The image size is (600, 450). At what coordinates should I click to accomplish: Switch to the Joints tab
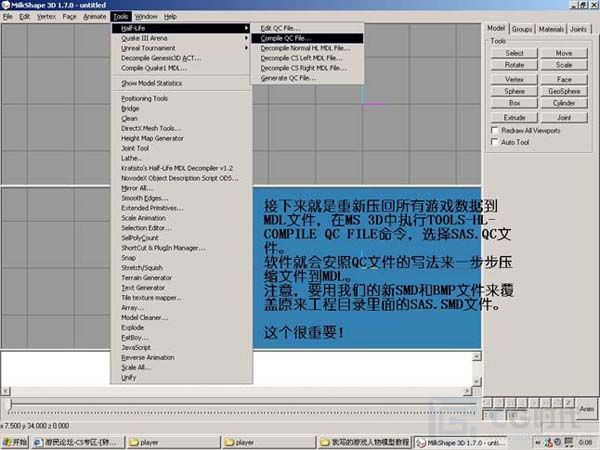[578, 29]
